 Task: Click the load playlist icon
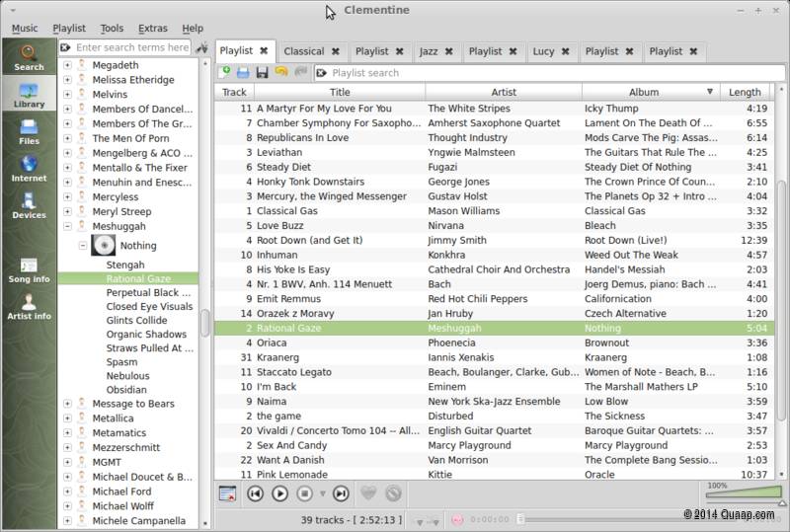(x=243, y=73)
